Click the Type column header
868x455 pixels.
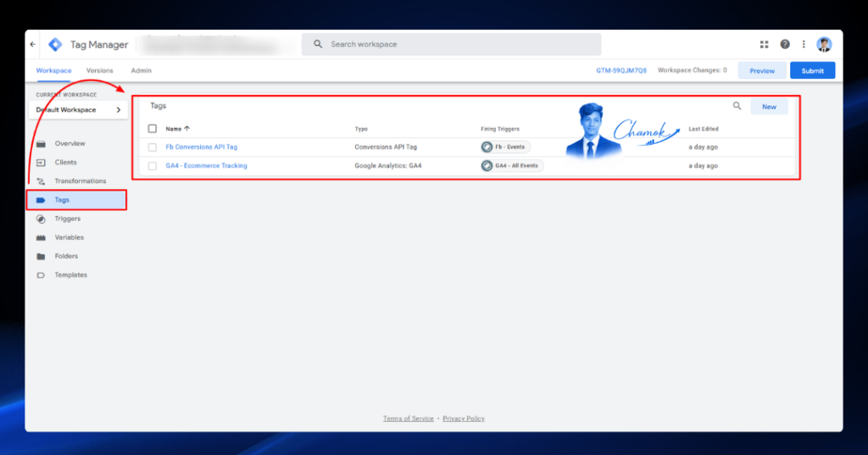click(x=361, y=129)
